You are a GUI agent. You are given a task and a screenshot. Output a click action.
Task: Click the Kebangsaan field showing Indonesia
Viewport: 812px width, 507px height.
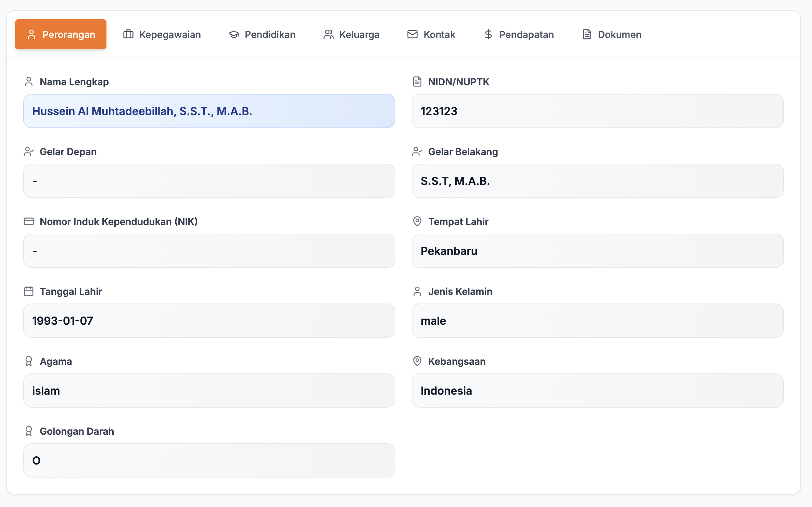(x=597, y=391)
